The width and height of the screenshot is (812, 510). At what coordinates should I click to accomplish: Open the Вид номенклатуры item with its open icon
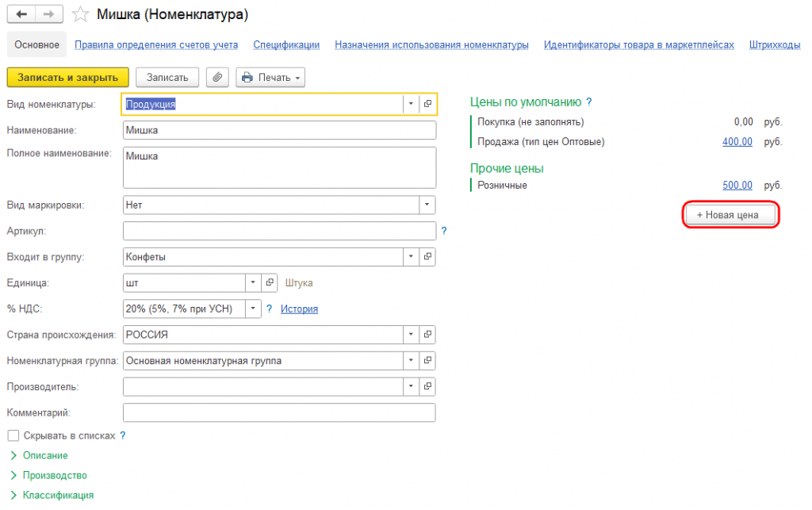(427, 104)
